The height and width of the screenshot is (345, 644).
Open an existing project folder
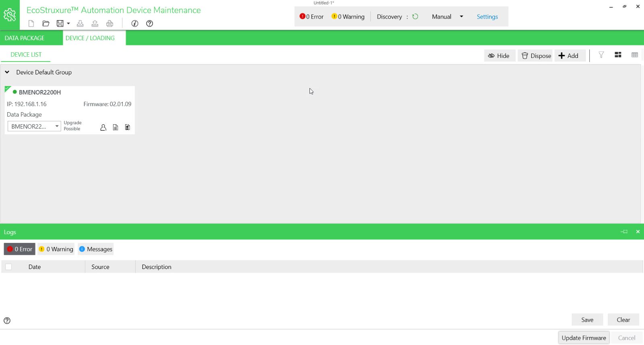(45, 23)
